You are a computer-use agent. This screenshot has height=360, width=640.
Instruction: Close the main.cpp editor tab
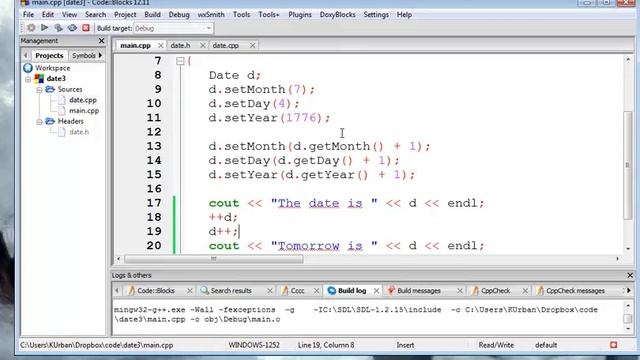point(161,46)
